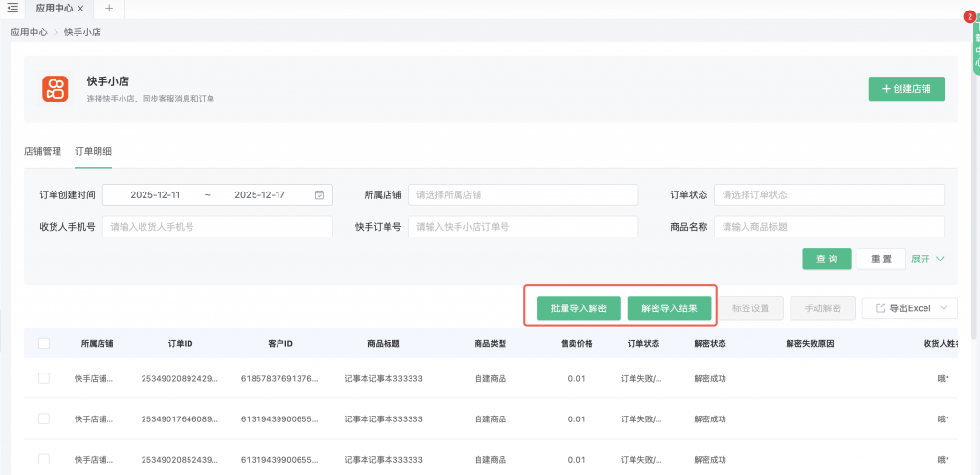
Task: Click the 创建店铺 create store button
Action: pos(906,89)
